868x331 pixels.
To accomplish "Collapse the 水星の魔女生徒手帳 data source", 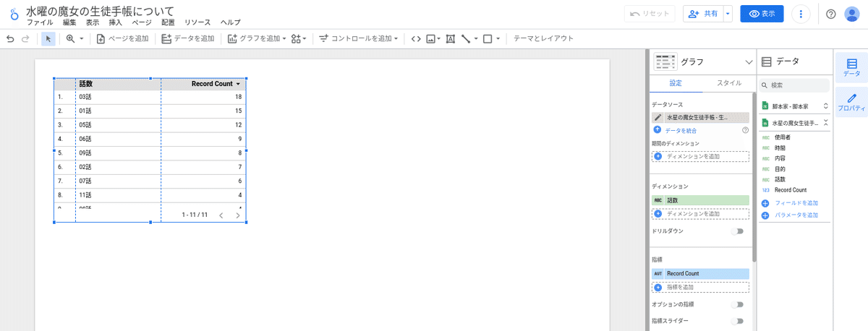I will (825, 124).
